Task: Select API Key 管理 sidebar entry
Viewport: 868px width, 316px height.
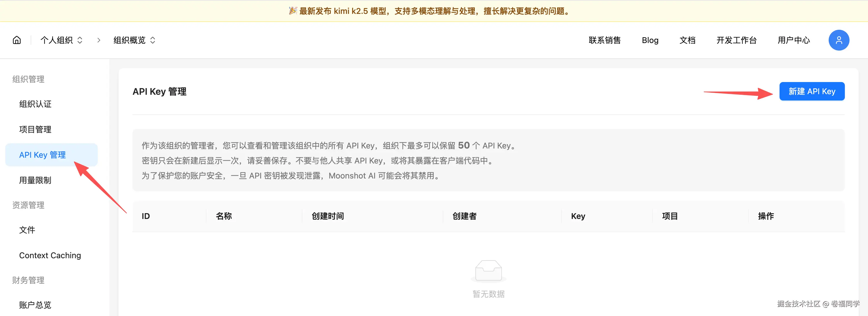Action: point(43,155)
